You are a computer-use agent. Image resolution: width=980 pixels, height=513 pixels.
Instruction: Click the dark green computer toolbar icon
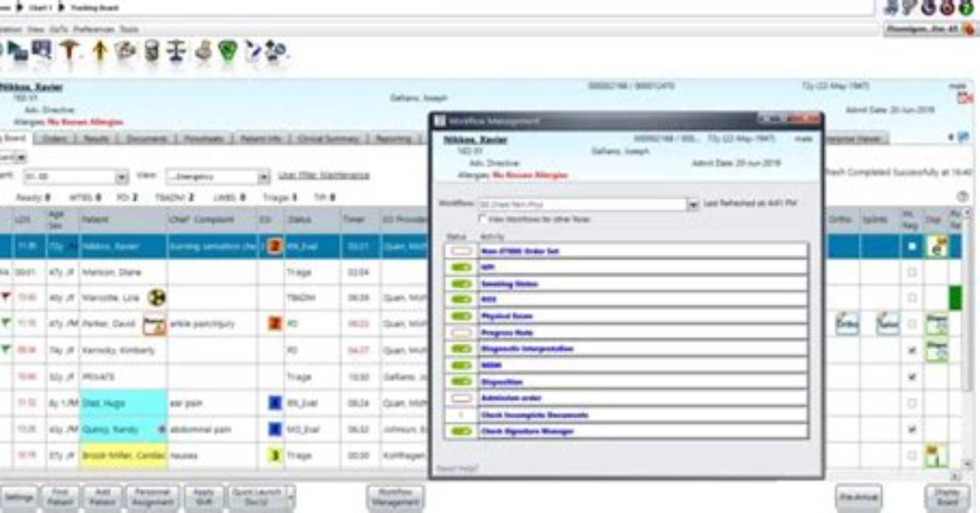coord(18,51)
